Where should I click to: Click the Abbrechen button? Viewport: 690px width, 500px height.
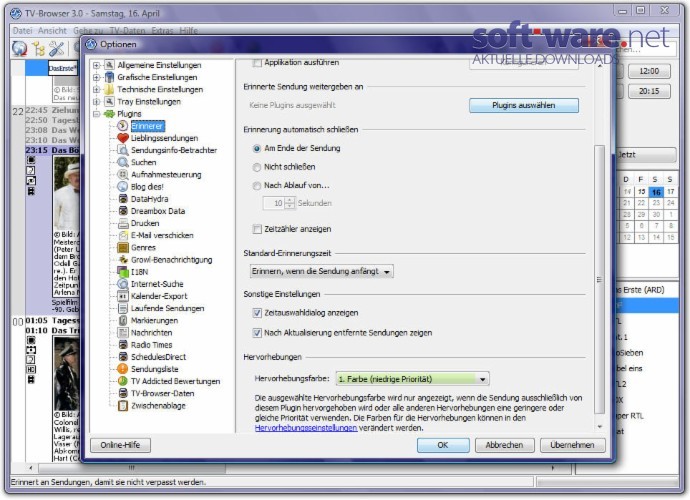504,445
